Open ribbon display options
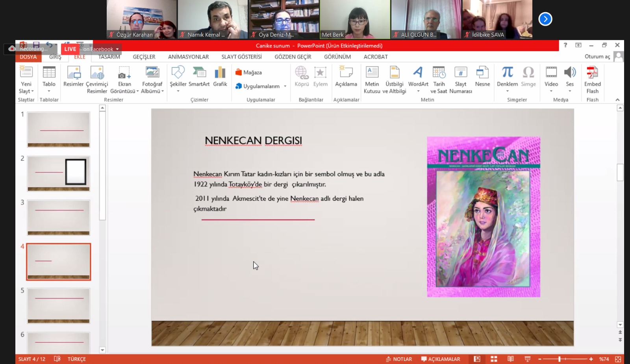Screen dimensions: 630x364 (578, 45)
